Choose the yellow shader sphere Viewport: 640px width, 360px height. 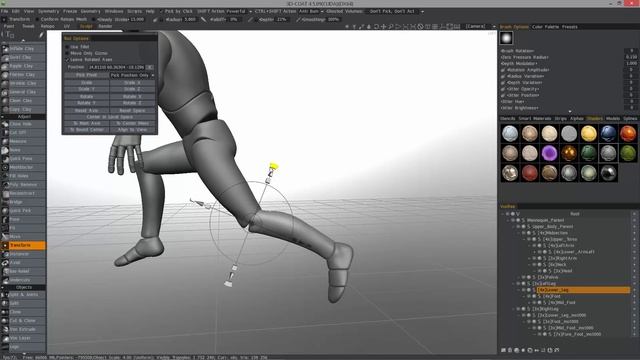588,133
